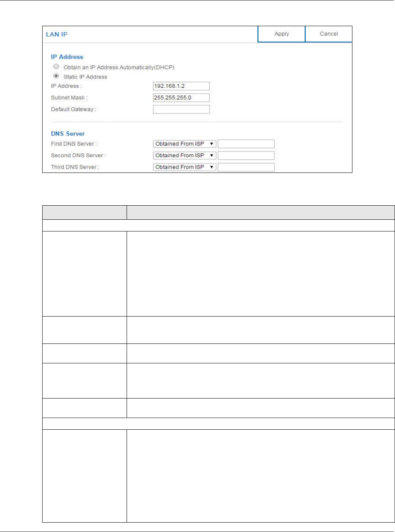Click the Default Gateway label
This screenshot has width=395, height=532.
(73, 109)
